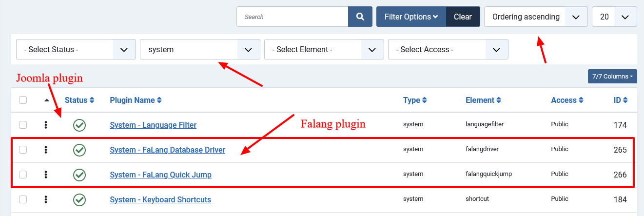
Task: Tick checkbox for Keyboard Shortcuts row
Action: (23, 199)
